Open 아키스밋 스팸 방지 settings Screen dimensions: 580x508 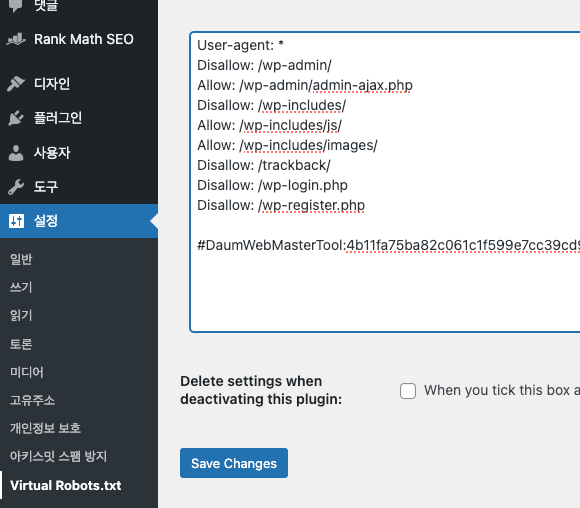(58, 456)
